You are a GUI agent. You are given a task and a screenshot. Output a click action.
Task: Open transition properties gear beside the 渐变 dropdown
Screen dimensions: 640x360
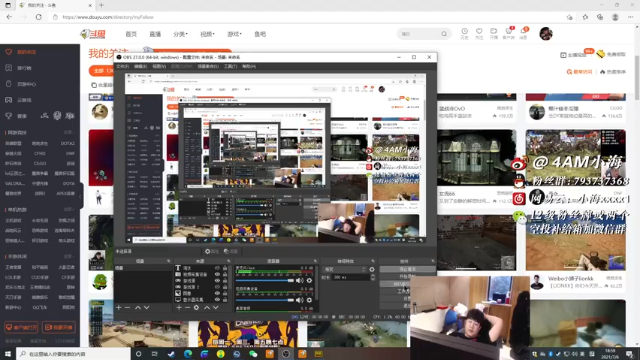(372, 269)
